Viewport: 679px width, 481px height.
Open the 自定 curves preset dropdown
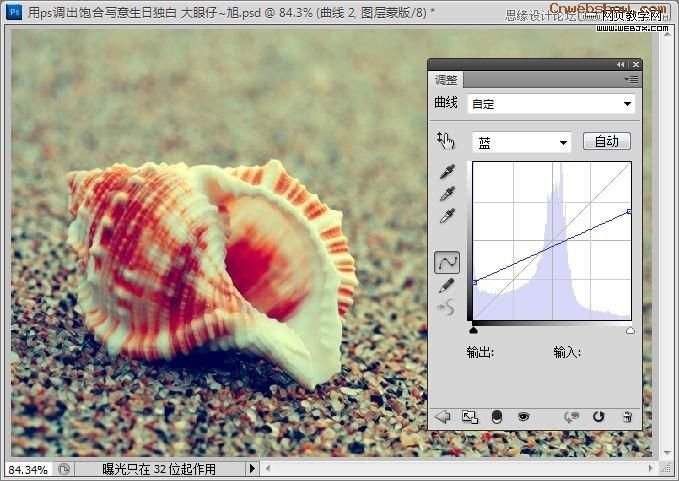pyautogui.click(x=551, y=104)
